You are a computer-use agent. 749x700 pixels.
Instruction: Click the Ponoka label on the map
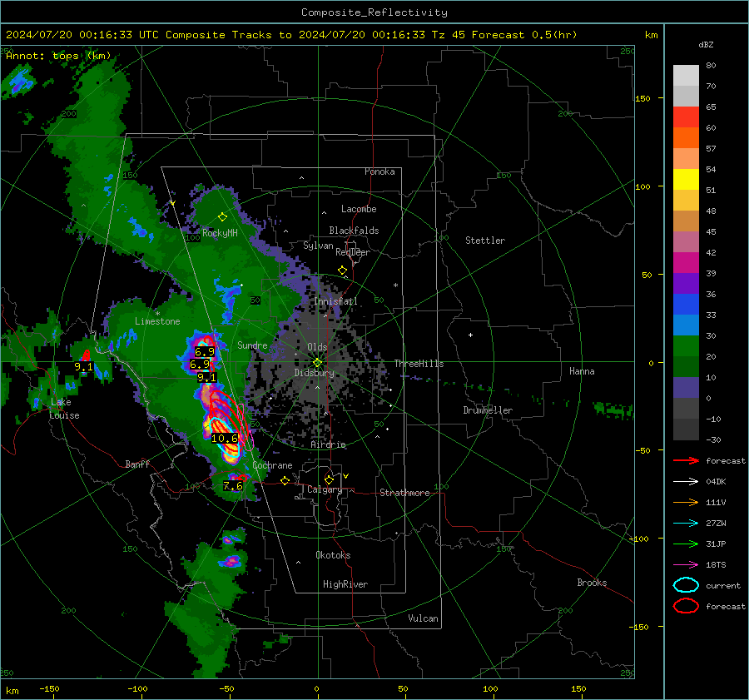point(379,171)
